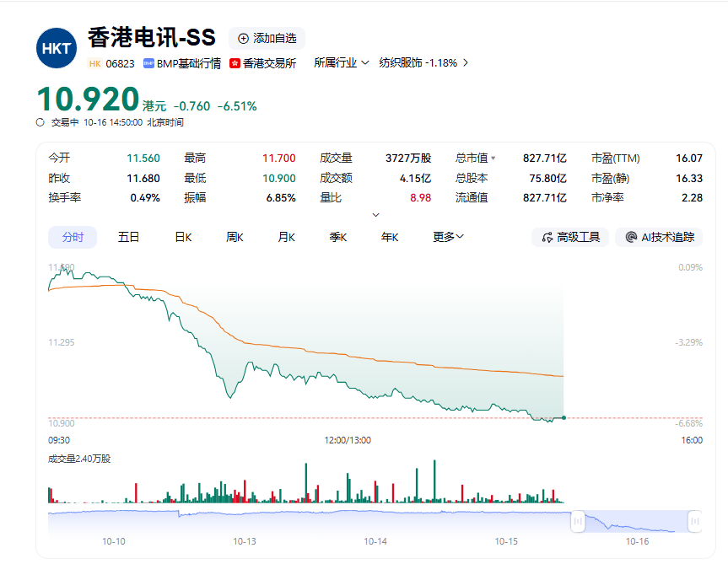Click the right chevron after 纺织服饰
Screen dimensions: 728x564
[466, 62]
